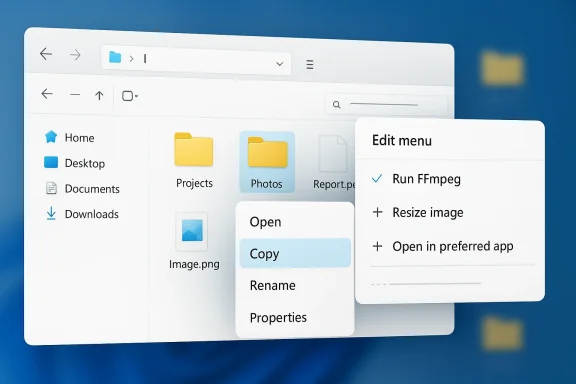The height and width of the screenshot is (384, 576).
Task: Open Documents in the sidebar
Action: 82,189
